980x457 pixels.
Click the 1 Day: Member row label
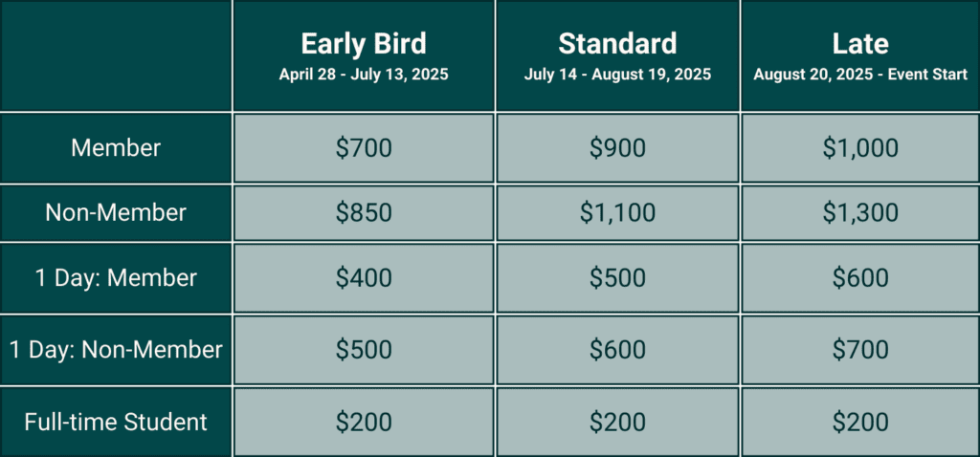(x=116, y=278)
